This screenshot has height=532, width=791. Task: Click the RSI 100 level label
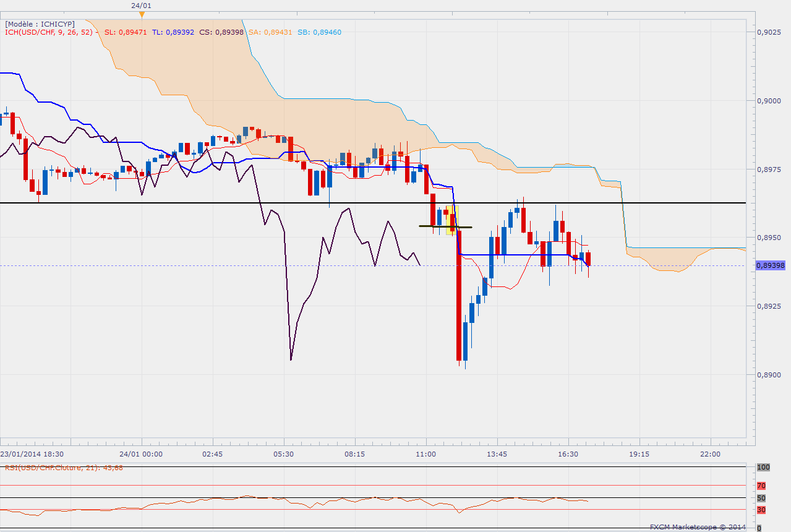(x=763, y=468)
